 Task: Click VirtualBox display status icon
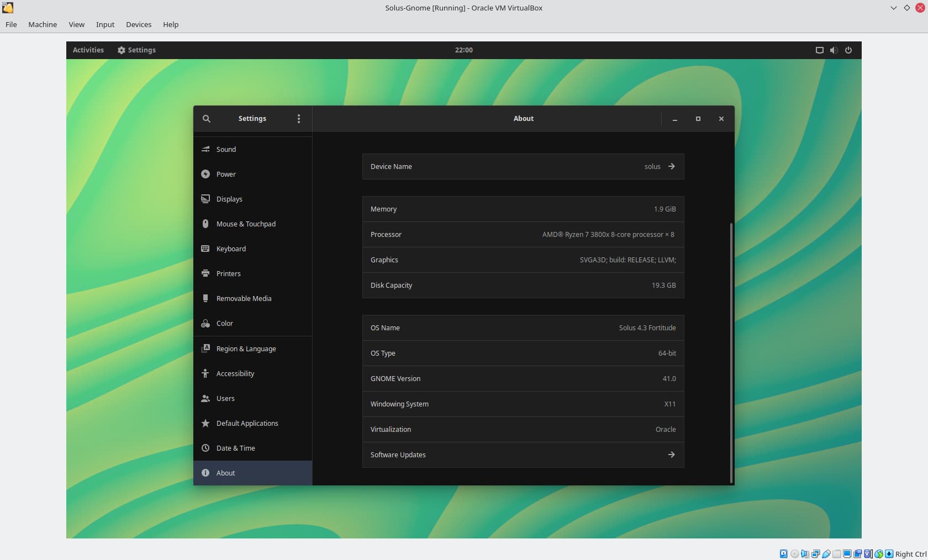point(847,554)
